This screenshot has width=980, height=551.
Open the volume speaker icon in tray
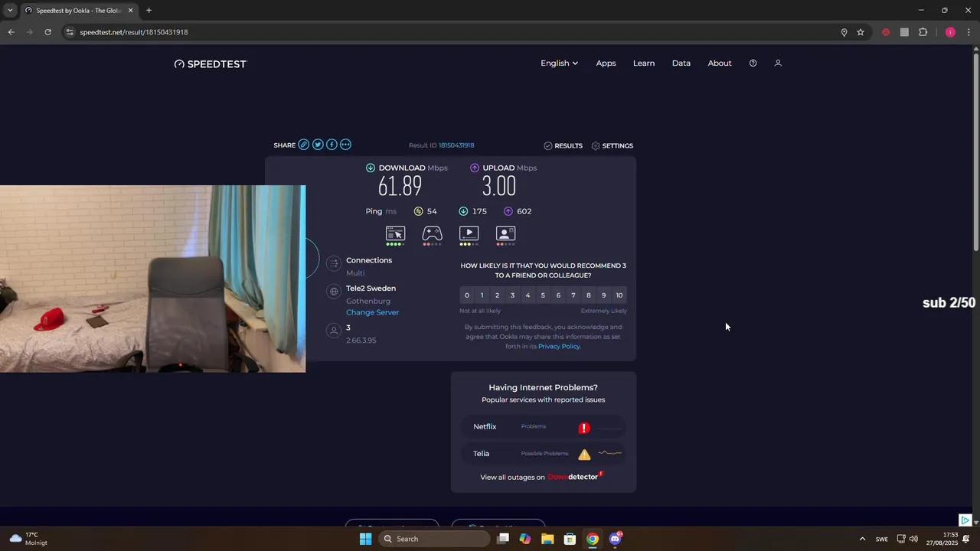coord(913,539)
